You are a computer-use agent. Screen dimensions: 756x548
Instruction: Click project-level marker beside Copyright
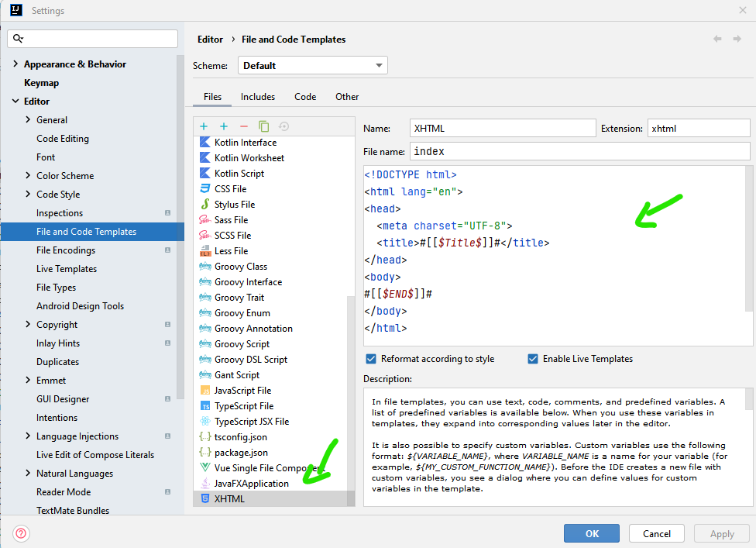[168, 325]
